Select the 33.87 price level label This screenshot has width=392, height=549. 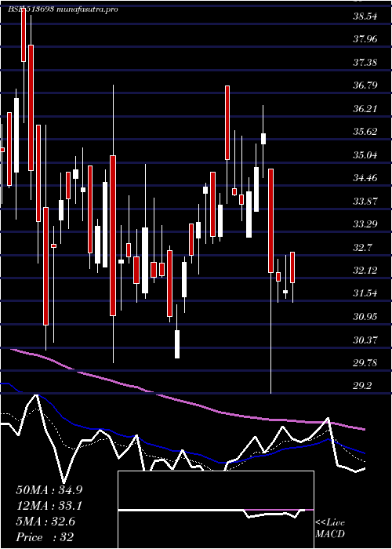pyautogui.click(x=365, y=202)
